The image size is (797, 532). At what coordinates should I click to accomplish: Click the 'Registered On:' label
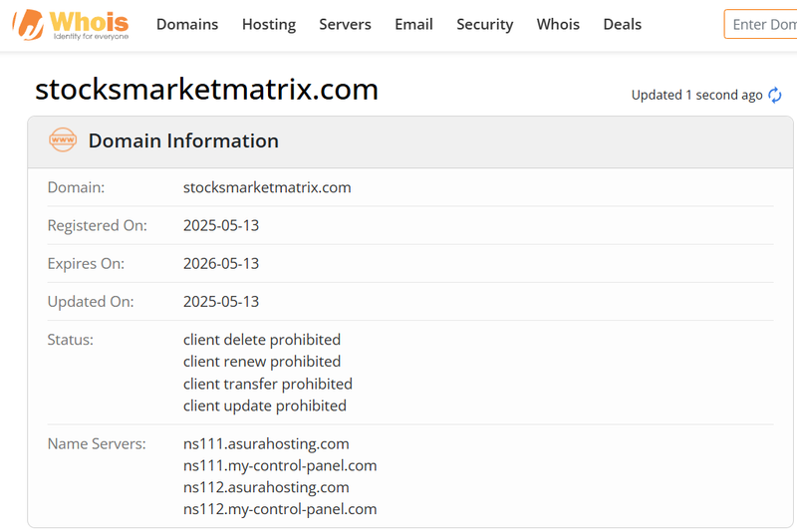[x=97, y=225]
